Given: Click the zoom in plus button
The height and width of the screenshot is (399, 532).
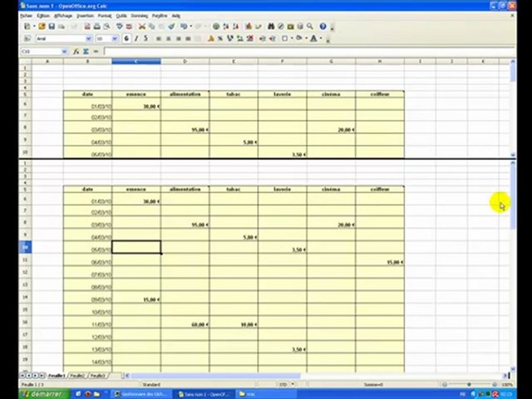Looking at the screenshot, I should 495,385.
